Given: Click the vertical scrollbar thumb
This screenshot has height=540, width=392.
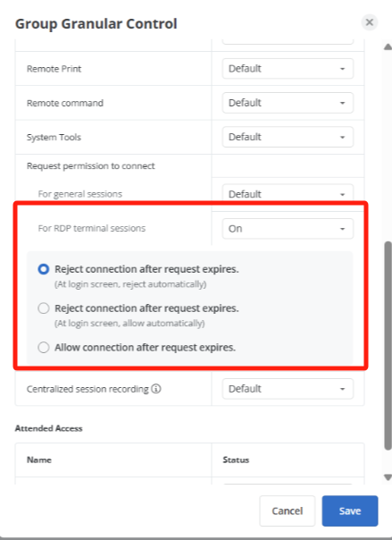Looking at the screenshot, I should (x=388, y=345).
